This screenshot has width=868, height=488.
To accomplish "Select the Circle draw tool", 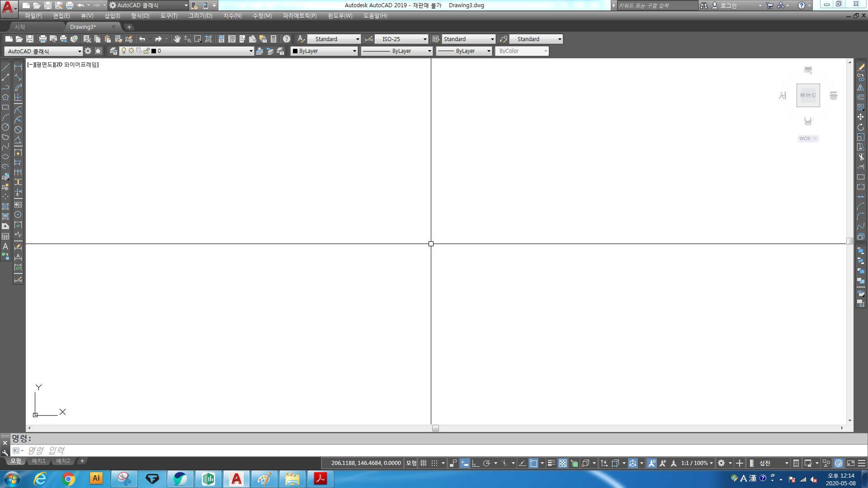I will [5, 127].
